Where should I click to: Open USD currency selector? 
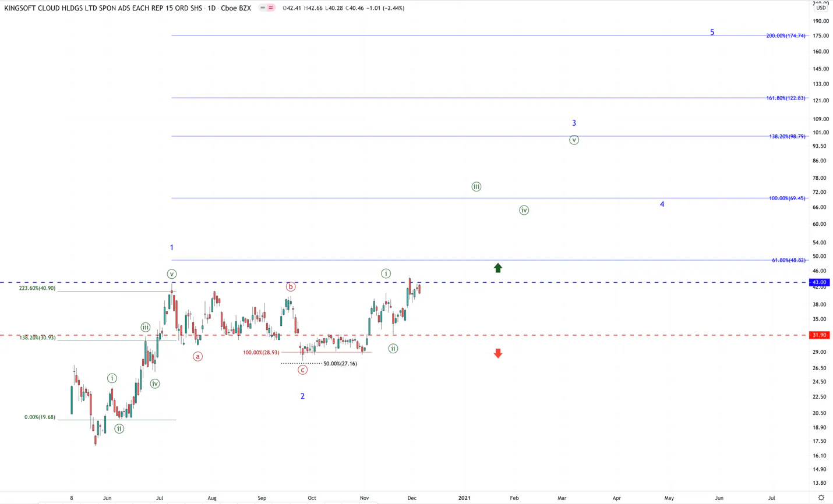pos(821,8)
